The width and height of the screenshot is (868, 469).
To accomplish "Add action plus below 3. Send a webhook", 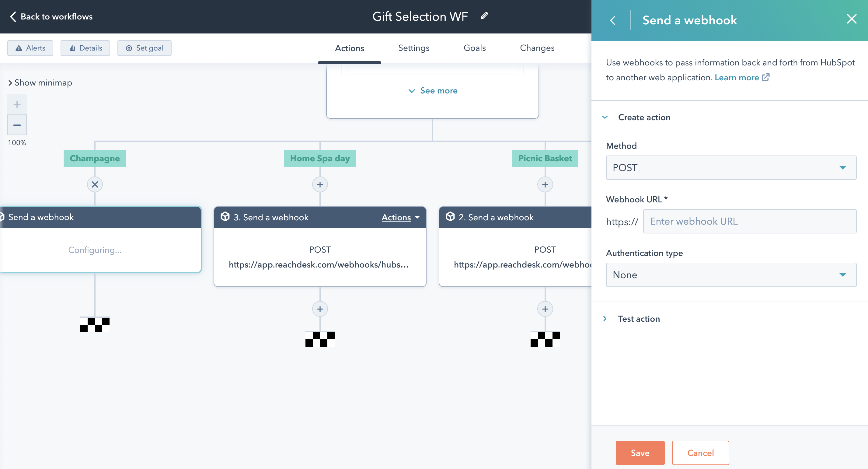I will [320, 309].
